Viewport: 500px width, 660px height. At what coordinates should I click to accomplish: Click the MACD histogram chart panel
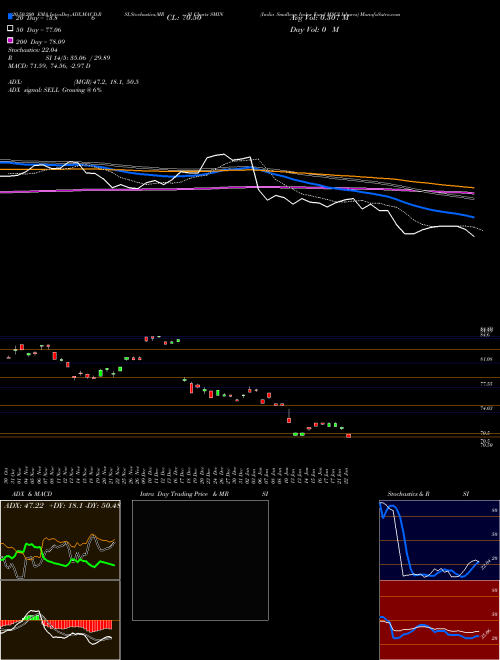point(60,620)
